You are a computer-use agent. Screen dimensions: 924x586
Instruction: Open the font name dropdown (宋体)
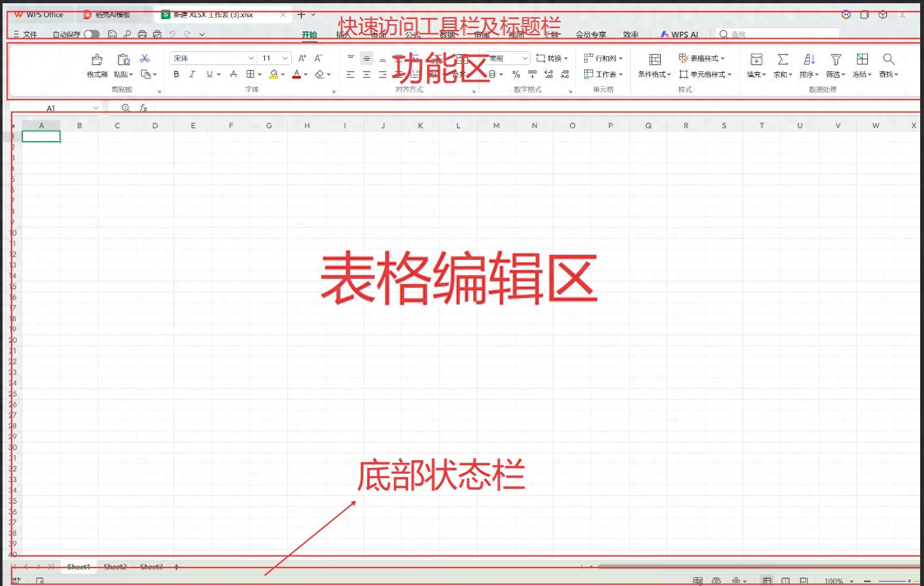[x=251, y=58]
